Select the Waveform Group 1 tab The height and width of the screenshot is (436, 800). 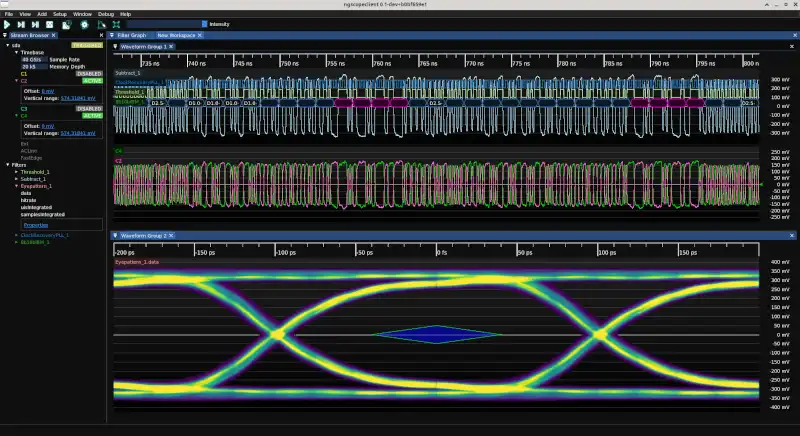pyautogui.click(x=143, y=46)
